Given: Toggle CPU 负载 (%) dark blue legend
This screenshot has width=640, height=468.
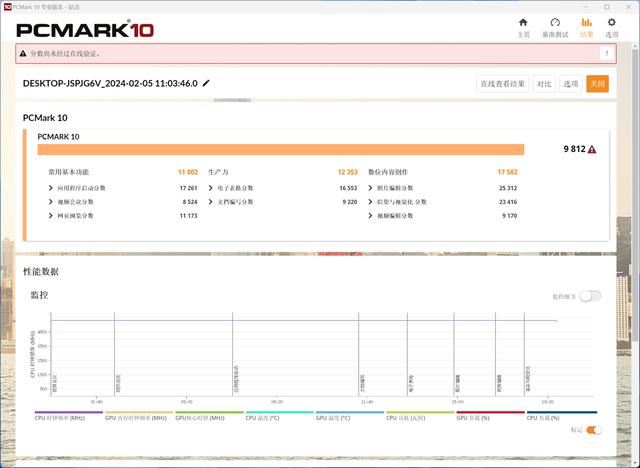Looking at the screenshot, I should 562,416.
